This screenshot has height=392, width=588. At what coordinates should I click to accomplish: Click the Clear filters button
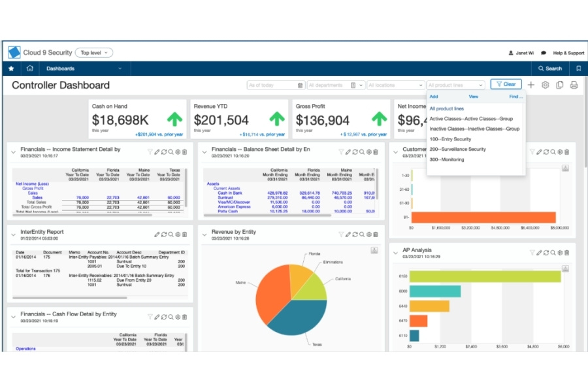506,84
